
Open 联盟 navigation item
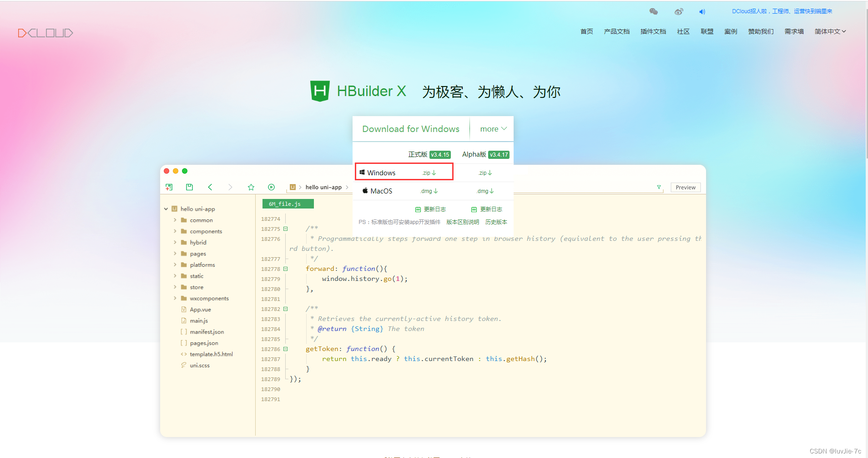pyautogui.click(x=707, y=31)
